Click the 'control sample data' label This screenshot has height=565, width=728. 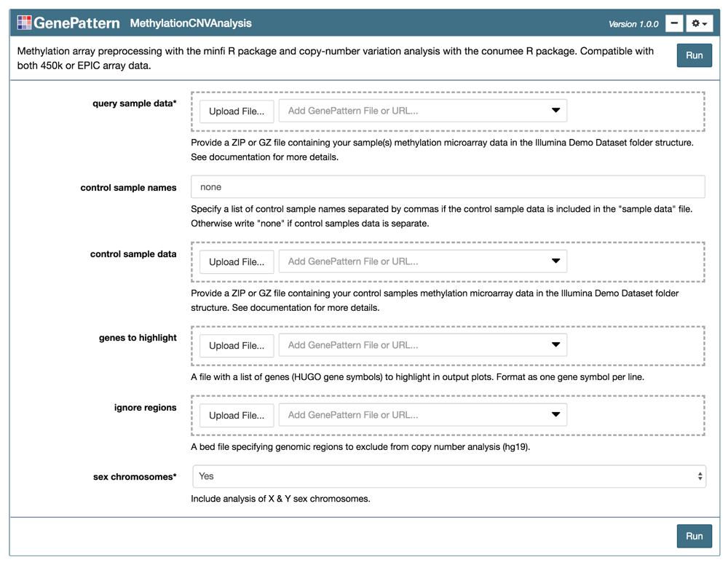click(133, 254)
